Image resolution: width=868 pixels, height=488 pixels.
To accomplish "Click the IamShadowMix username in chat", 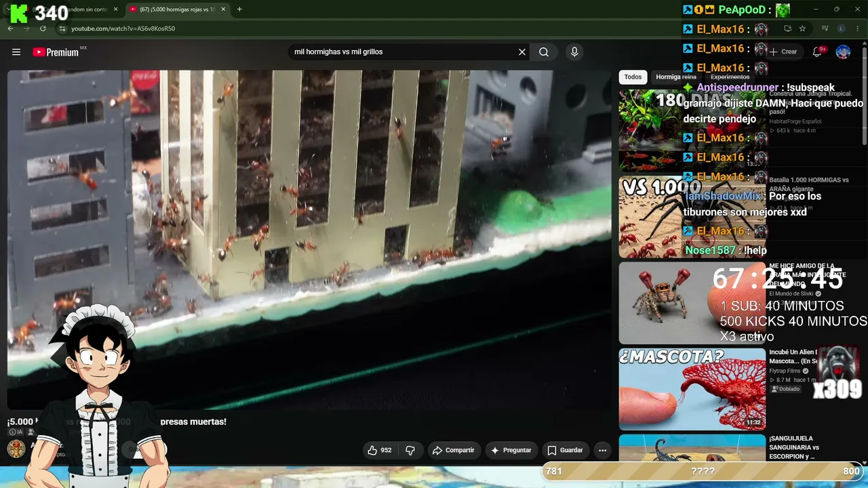I will click(724, 196).
